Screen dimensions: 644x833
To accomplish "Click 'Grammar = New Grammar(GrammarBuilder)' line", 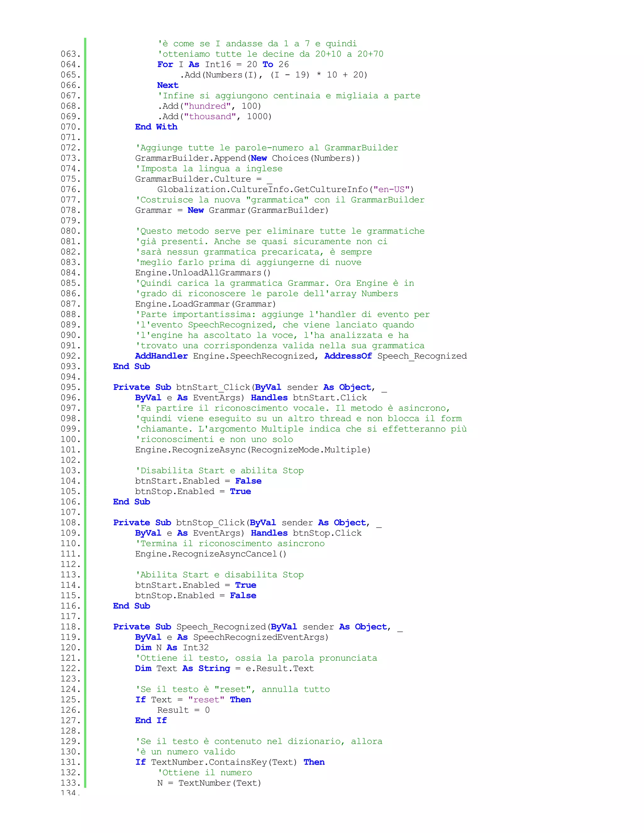I will 232,210.
